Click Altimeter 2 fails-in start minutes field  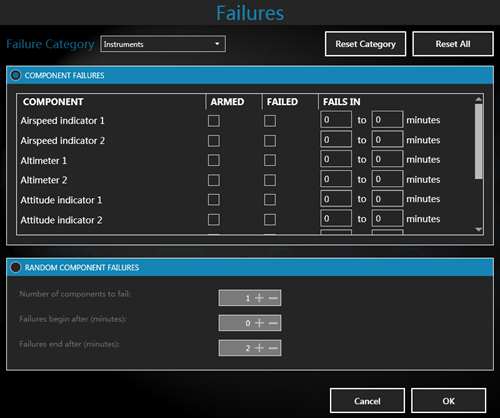pos(336,179)
